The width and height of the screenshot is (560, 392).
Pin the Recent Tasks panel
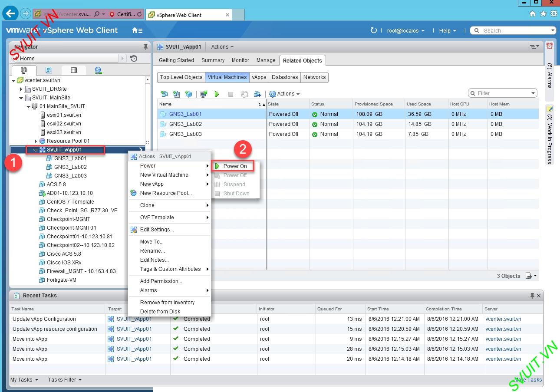pos(532,296)
